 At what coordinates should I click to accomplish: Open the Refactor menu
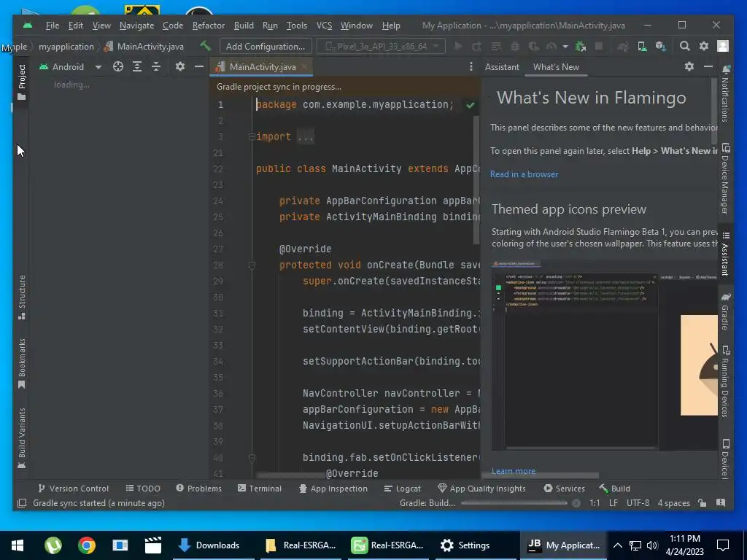click(208, 26)
